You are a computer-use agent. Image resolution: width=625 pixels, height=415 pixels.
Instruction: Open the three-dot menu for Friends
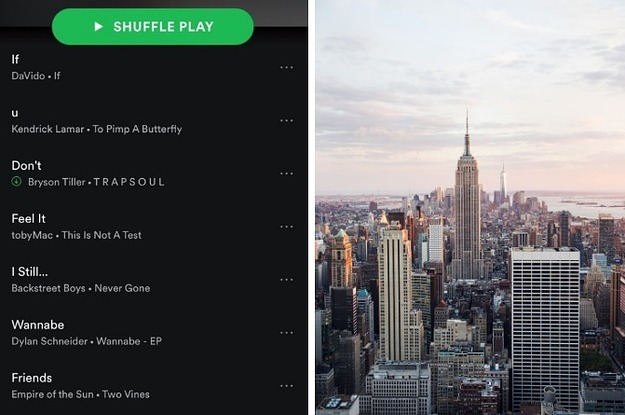[286, 385]
